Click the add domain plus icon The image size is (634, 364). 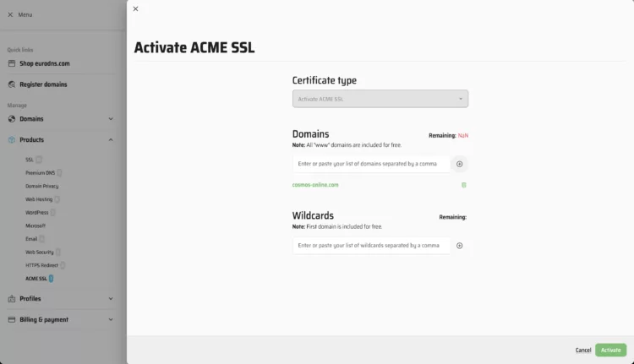[x=460, y=164]
